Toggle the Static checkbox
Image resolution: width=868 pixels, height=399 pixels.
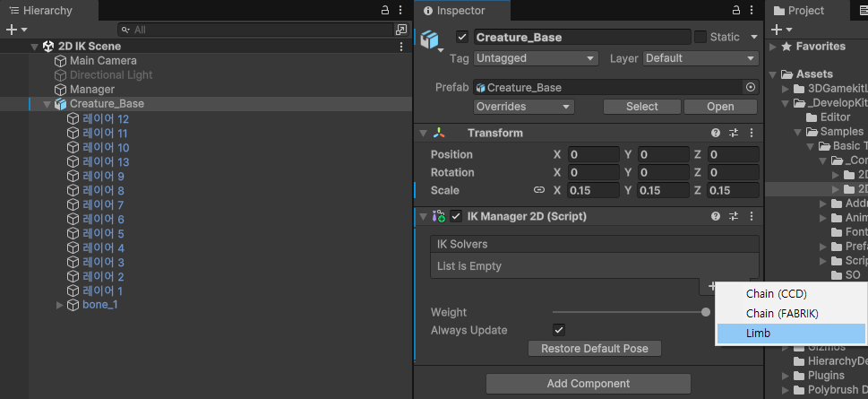pyautogui.click(x=700, y=37)
